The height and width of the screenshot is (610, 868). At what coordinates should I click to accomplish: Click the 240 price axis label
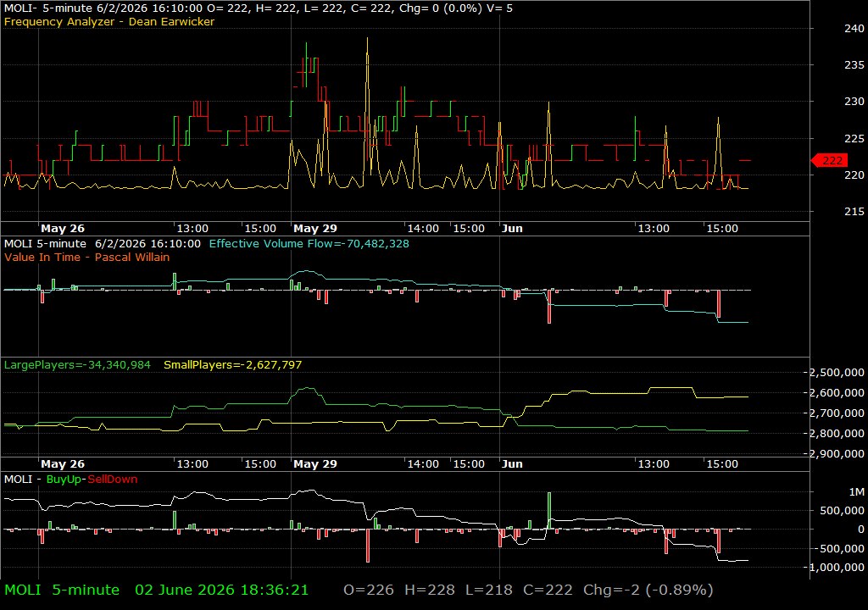[854, 28]
